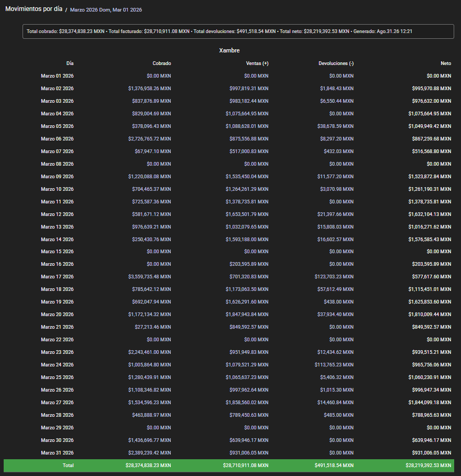The image size is (461, 476).
Task: Select cobrado value $725,587.36 MXN
Action: [x=151, y=202]
